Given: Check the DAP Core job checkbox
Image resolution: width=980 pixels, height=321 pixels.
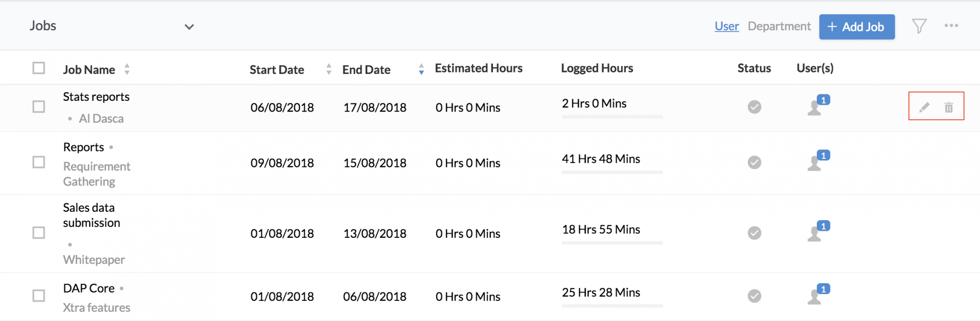Looking at the screenshot, I should tap(39, 296).
